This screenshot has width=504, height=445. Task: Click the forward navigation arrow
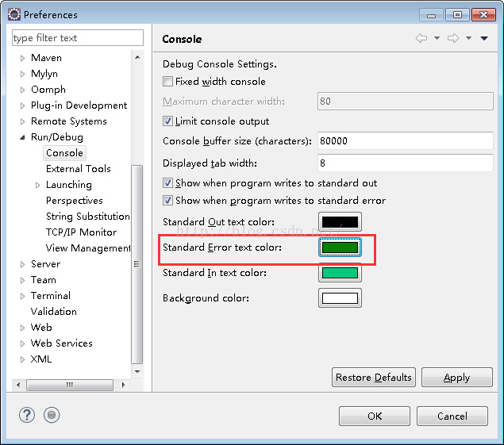click(453, 38)
